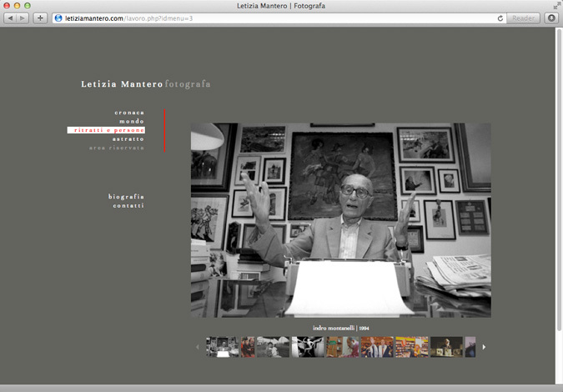This screenshot has width=563, height=392.
Task: Click the browser forward arrow button
Action: point(23,18)
